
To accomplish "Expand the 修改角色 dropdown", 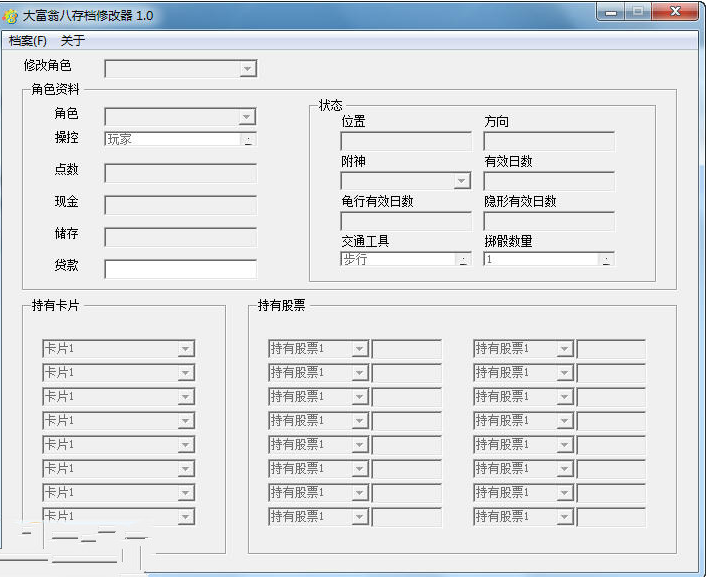I will [181, 69].
